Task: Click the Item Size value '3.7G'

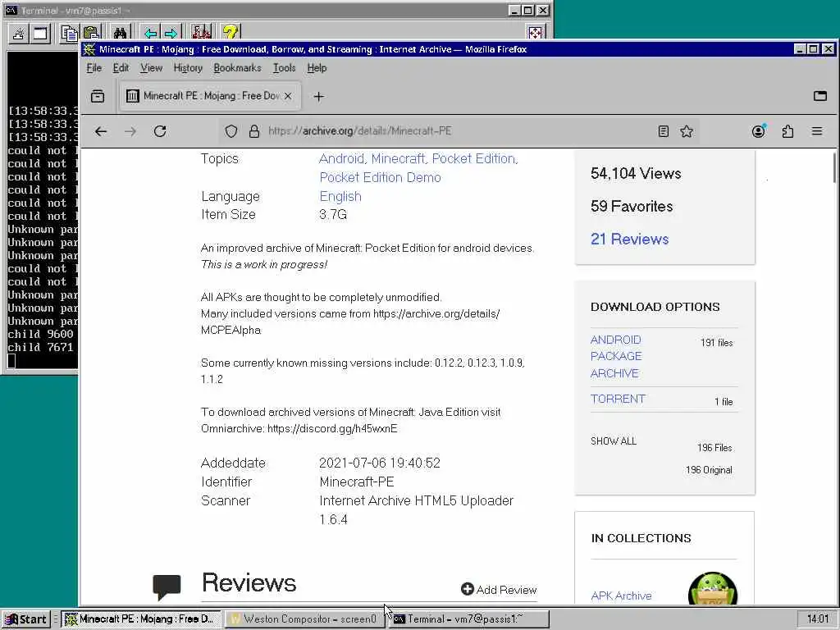Action: pos(333,214)
